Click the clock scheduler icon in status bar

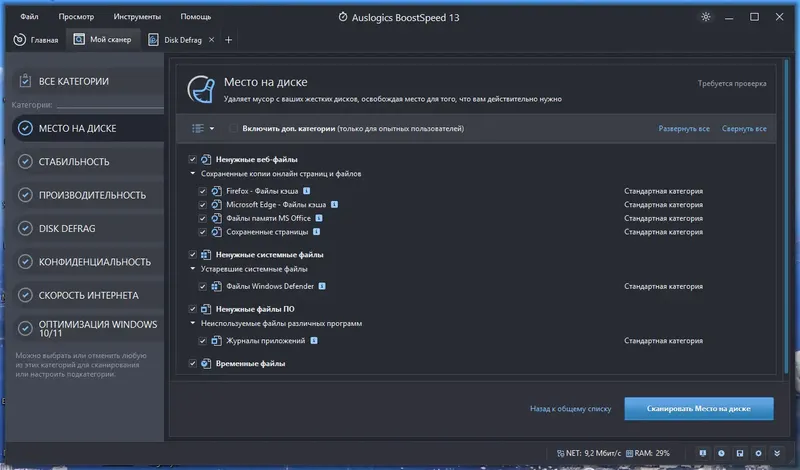pos(721,453)
